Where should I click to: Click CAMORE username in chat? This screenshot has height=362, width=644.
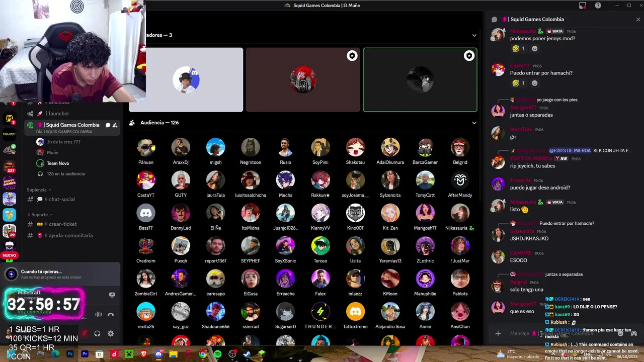tap(521, 253)
